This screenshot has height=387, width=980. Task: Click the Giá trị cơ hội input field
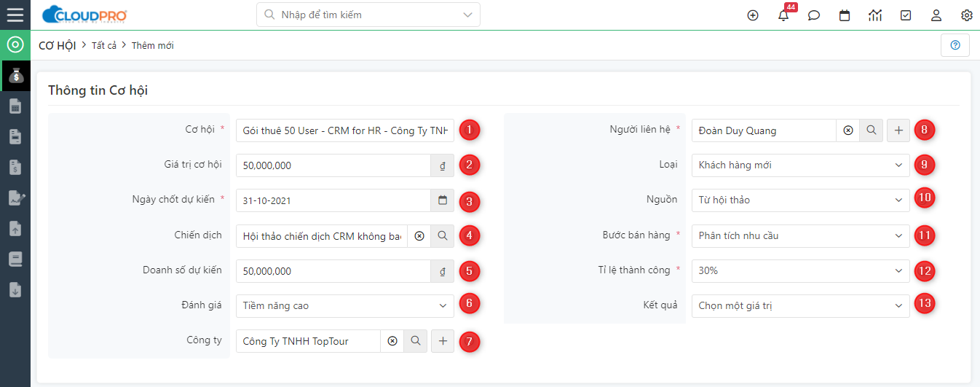[333, 165]
